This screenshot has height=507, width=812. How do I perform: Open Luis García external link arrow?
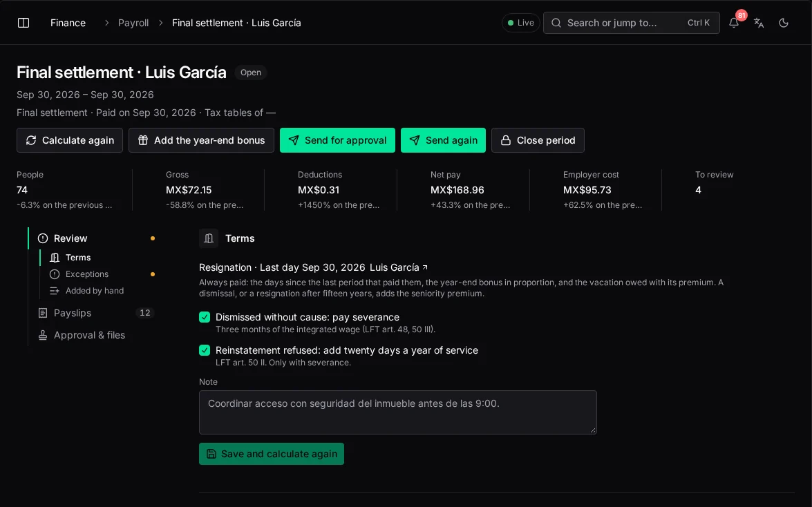coord(425,267)
